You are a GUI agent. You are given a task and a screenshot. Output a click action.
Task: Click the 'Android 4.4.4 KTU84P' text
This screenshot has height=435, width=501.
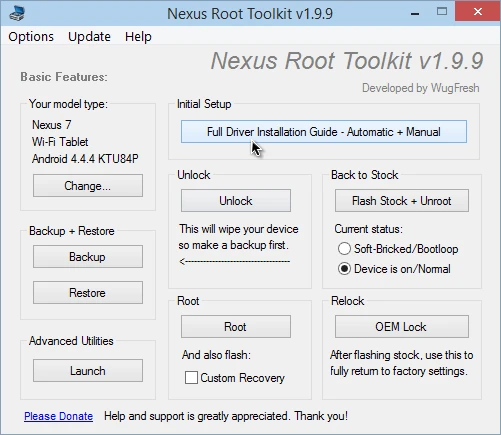click(85, 159)
